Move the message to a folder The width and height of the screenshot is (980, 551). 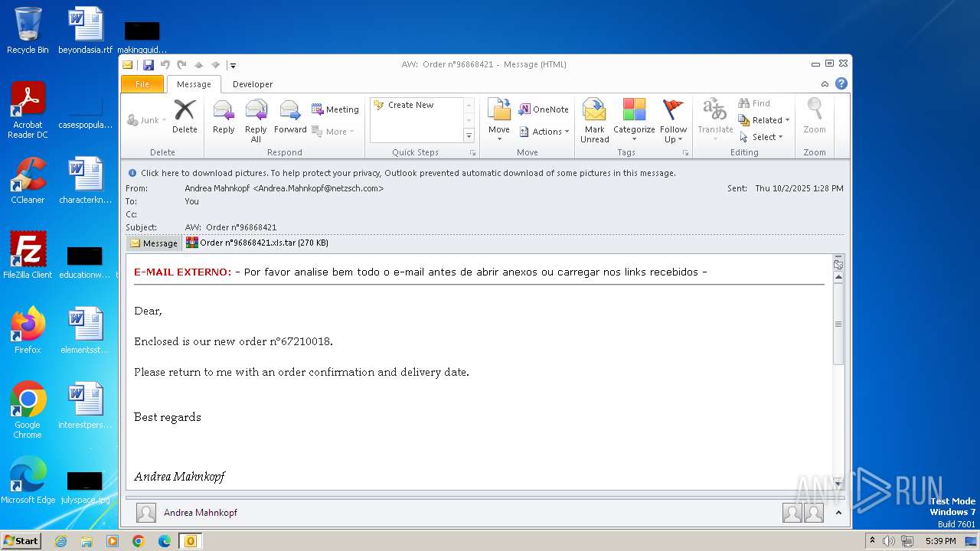tap(499, 120)
